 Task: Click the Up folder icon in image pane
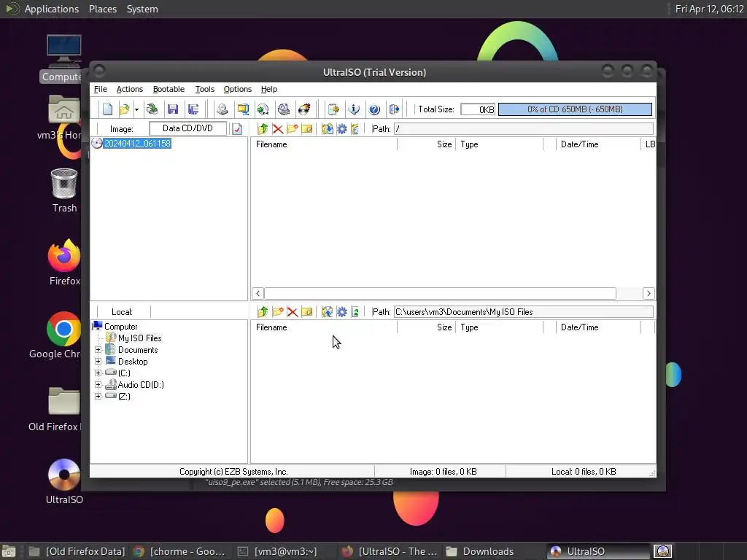point(263,129)
